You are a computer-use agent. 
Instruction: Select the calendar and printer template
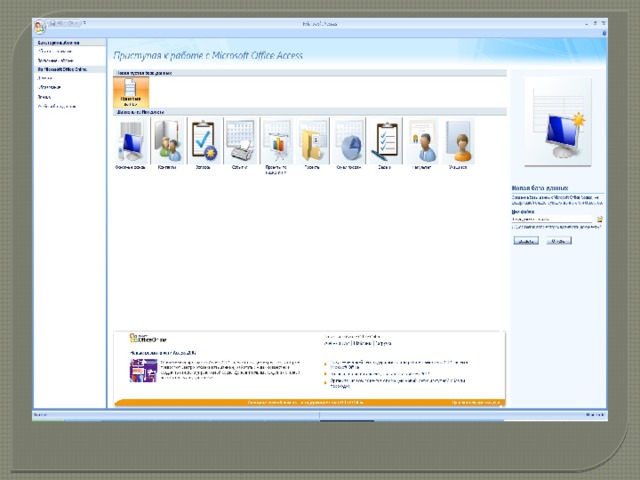point(240,144)
